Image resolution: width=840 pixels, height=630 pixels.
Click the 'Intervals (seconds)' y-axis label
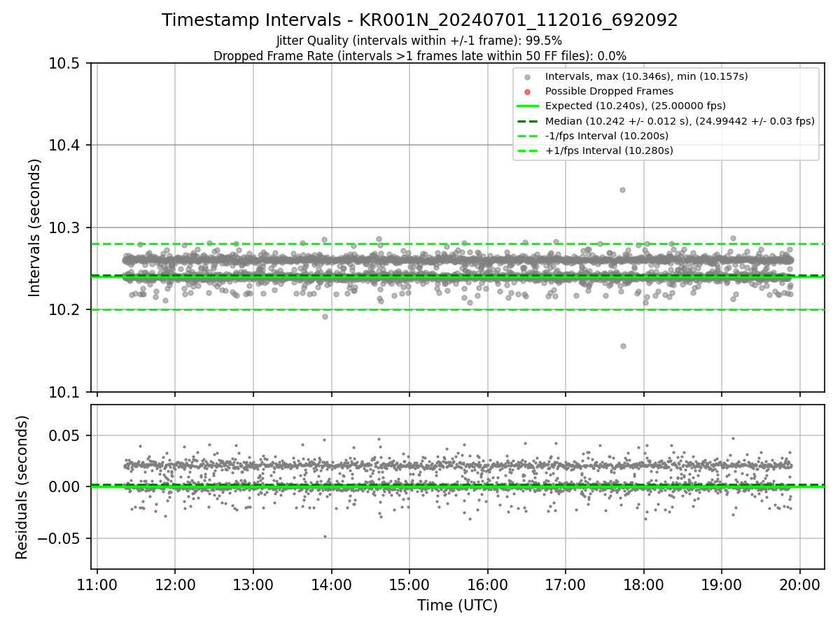click(x=35, y=227)
